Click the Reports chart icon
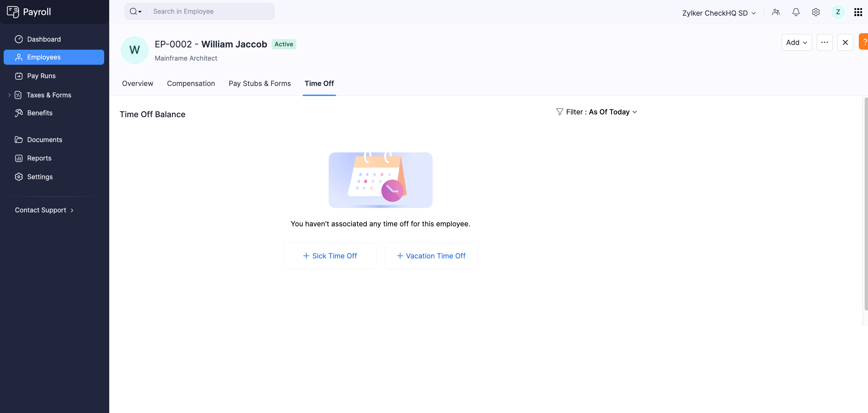 pos(19,158)
